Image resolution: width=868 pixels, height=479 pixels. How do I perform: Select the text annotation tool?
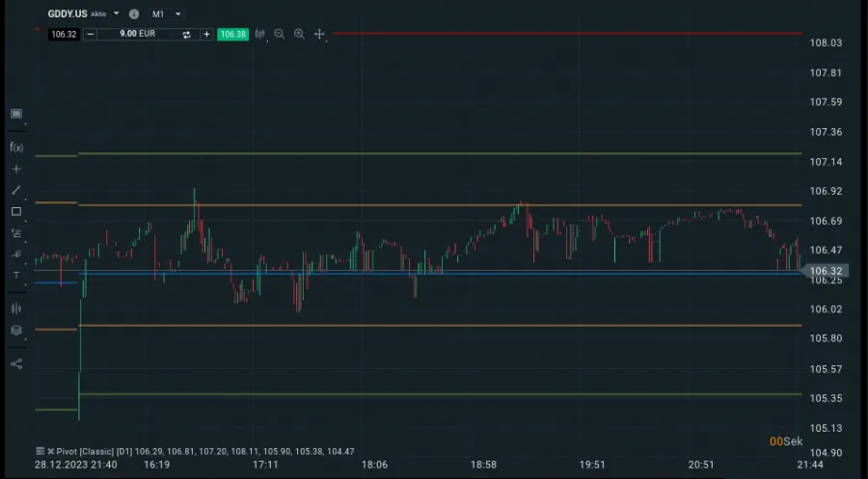(x=16, y=275)
